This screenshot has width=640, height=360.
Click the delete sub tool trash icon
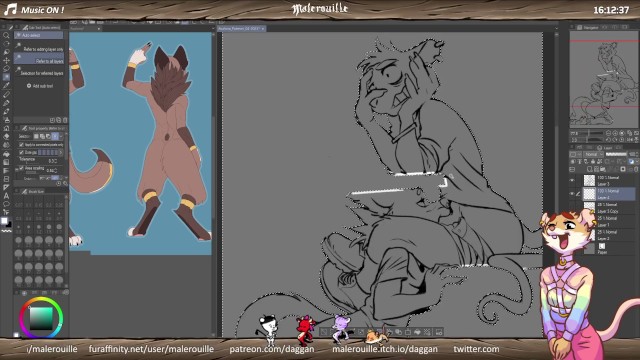coord(65,120)
